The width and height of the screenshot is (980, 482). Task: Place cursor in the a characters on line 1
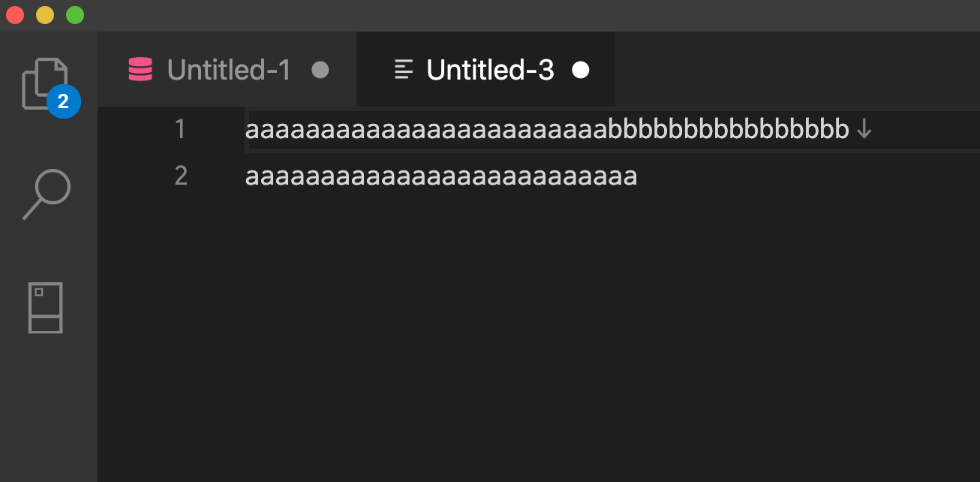coord(426,130)
